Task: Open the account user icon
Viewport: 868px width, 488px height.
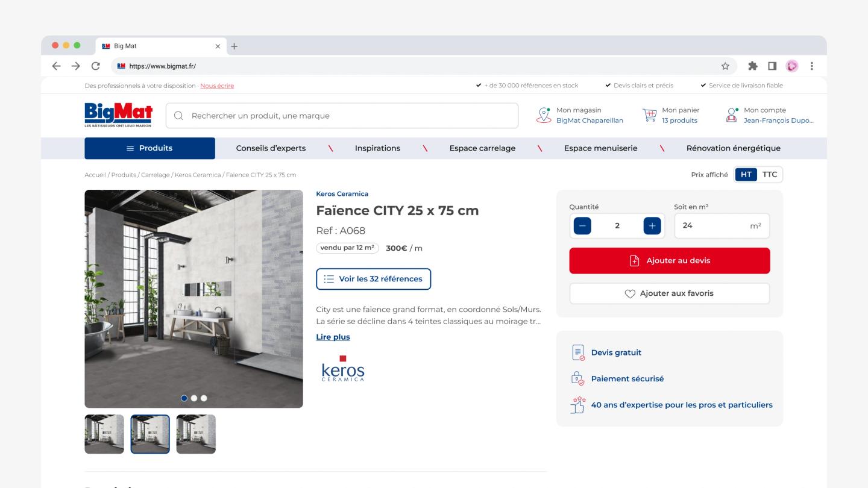Action: click(732, 115)
